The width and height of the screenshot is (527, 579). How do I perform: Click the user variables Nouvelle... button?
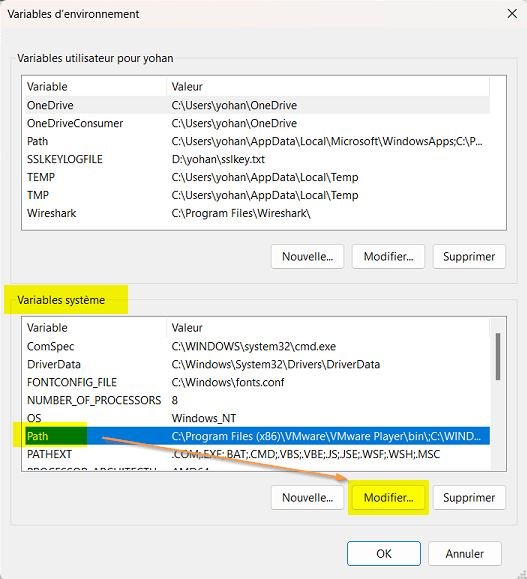click(x=307, y=257)
